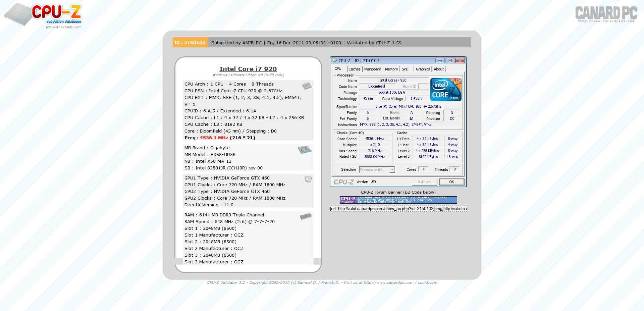The height and width of the screenshot is (311, 644).
Task: Click the Rated FSB 3888.09 MHz field
Action: pos(375,157)
